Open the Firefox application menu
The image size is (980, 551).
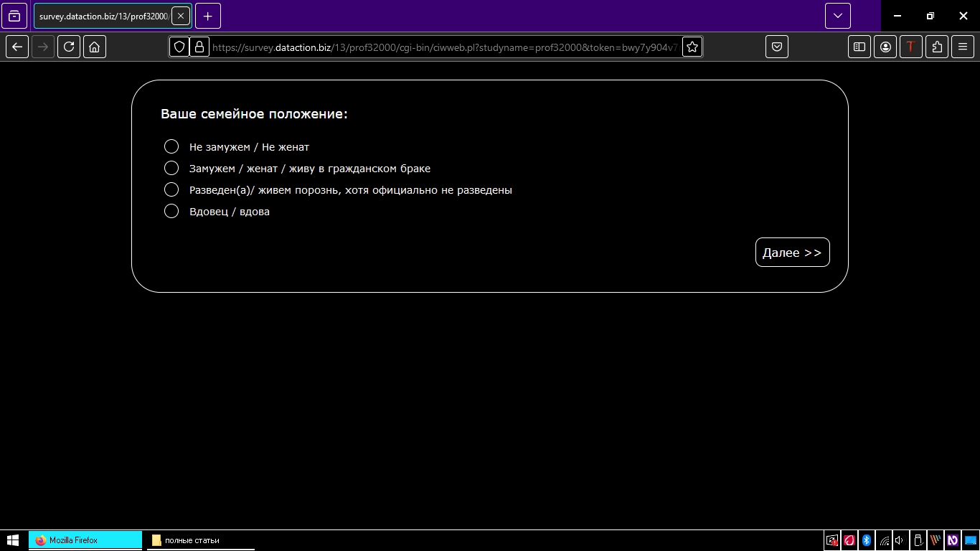click(x=963, y=47)
